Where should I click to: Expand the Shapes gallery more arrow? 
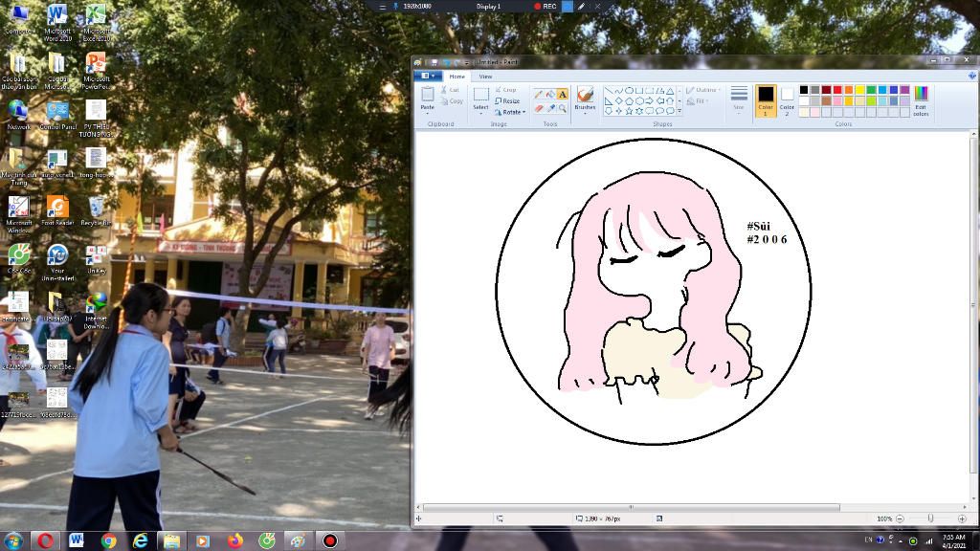[679, 111]
